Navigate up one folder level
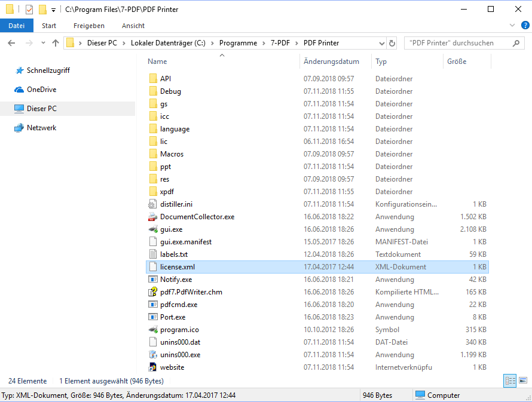This screenshot has width=532, height=402. [x=55, y=42]
